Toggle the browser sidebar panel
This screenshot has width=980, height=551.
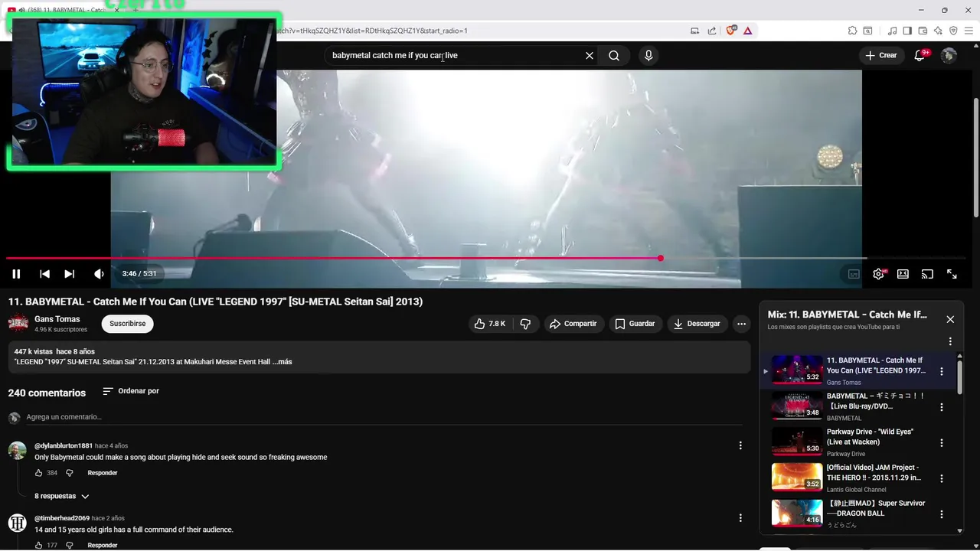coord(907,31)
